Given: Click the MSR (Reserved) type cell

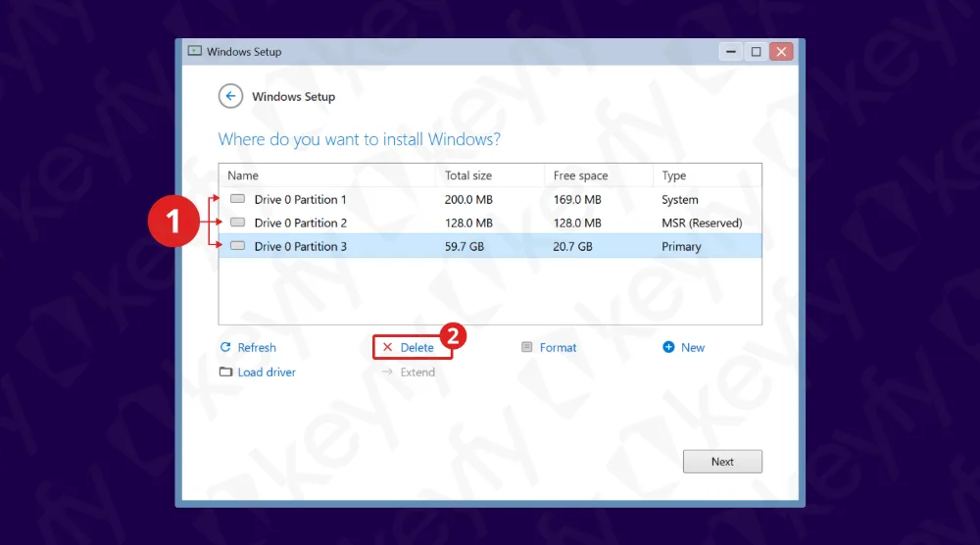Looking at the screenshot, I should pyautogui.click(x=702, y=223).
